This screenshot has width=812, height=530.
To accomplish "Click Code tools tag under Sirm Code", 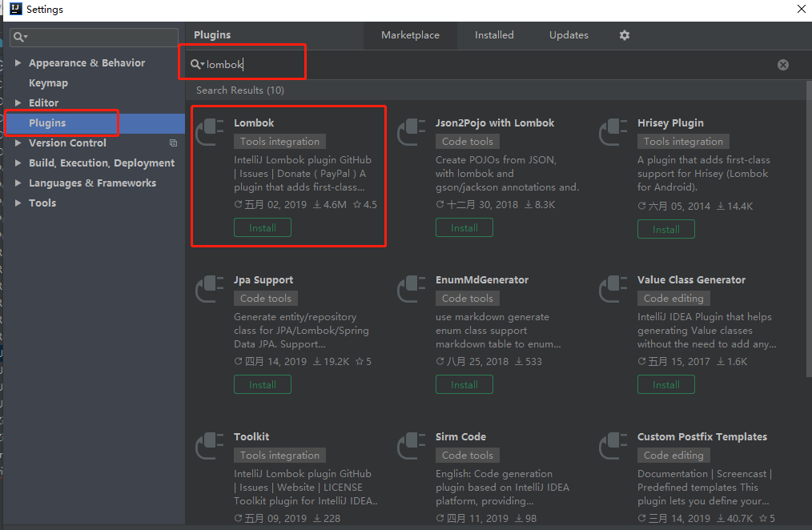I will 468,455.
